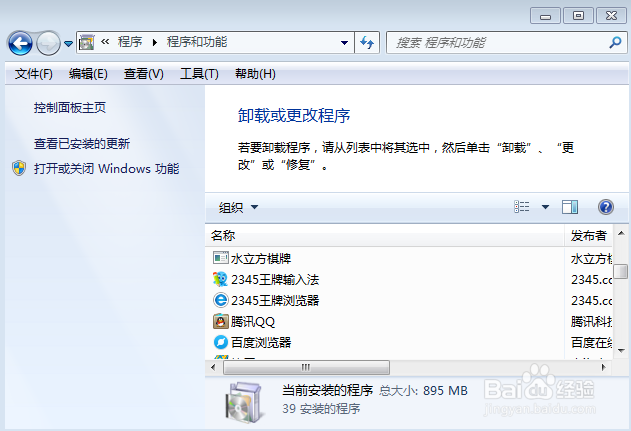Open the 组织 dropdown menu

point(238,208)
